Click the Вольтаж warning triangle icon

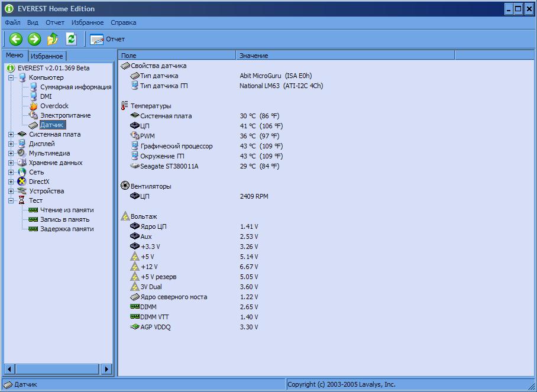(x=125, y=216)
